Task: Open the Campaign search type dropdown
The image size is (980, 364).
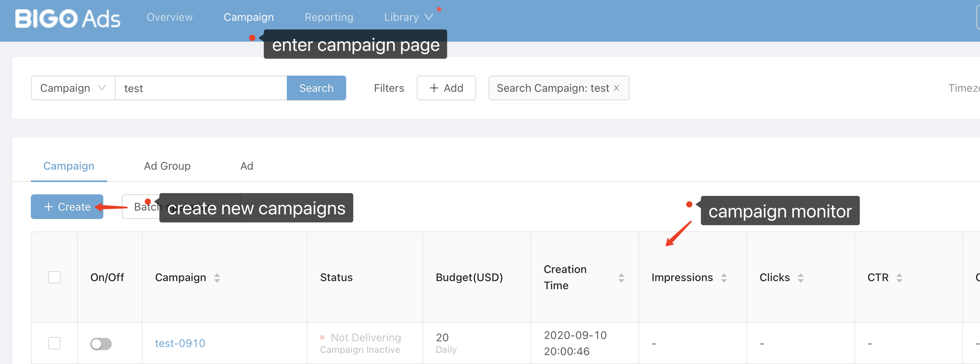Action: [73, 88]
